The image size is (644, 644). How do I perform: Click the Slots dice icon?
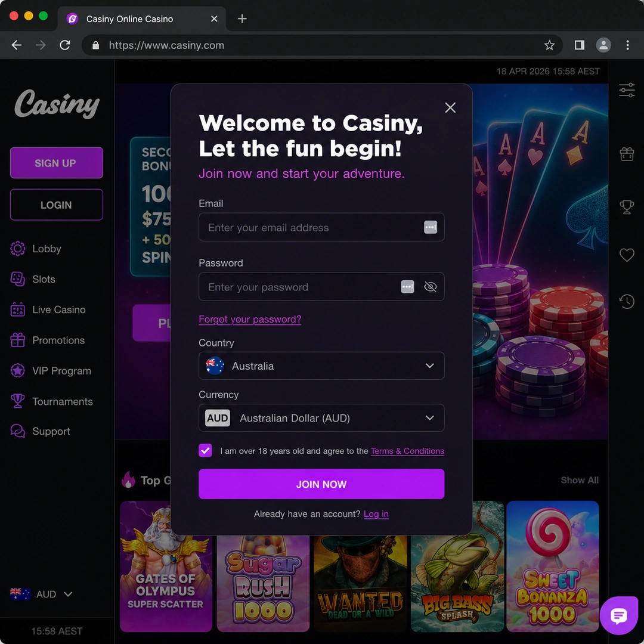pyautogui.click(x=18, y=279)
